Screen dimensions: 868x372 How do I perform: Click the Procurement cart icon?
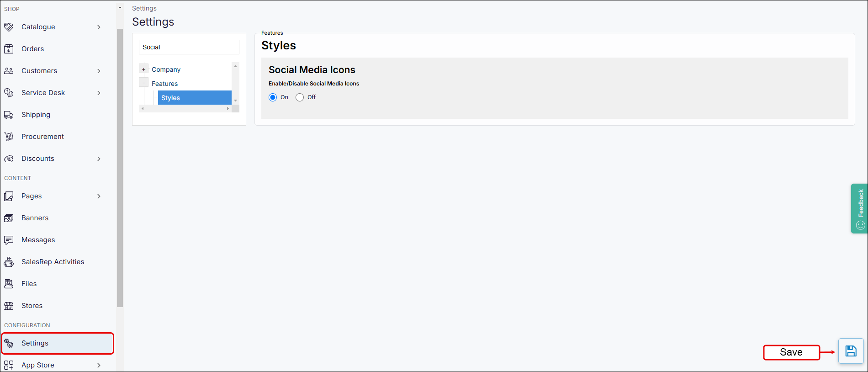[9, 137]
